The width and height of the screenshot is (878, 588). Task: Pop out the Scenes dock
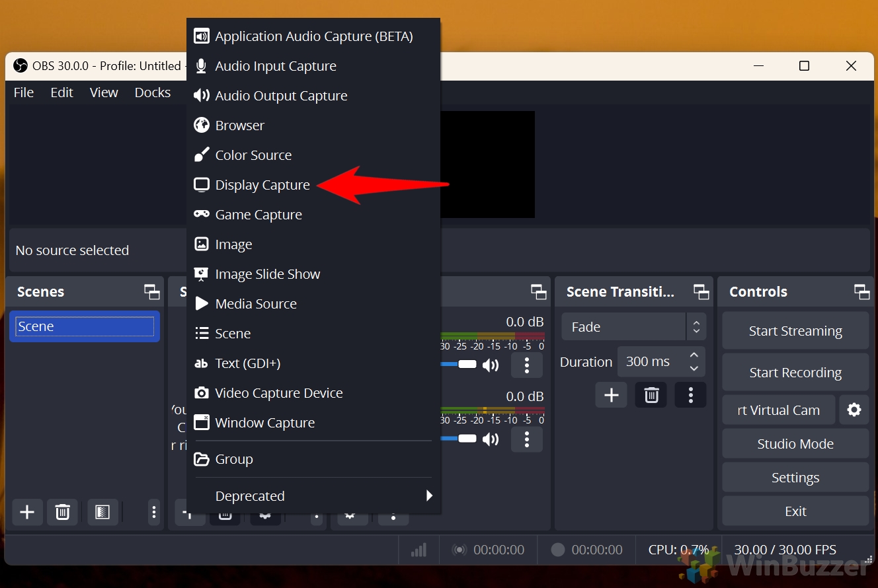(152, 292)
